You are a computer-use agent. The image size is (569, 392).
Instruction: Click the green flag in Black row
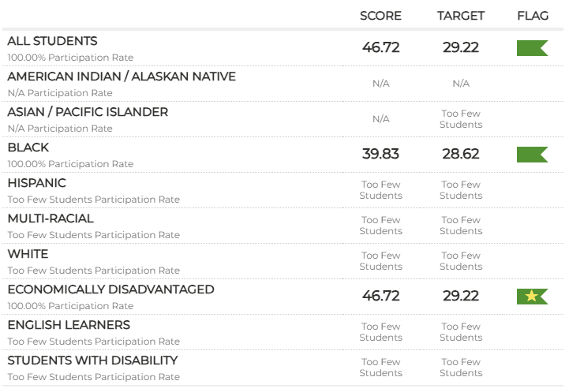[532, 155]
